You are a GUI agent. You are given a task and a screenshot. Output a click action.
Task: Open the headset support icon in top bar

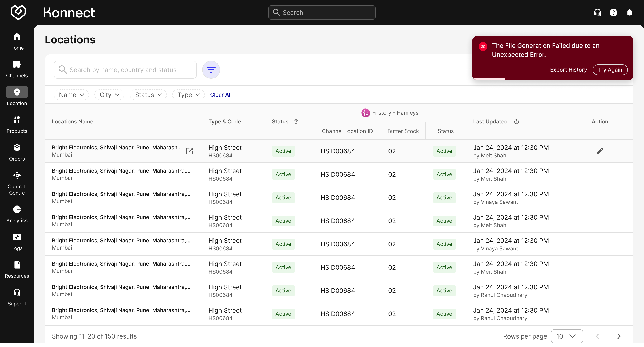(597, 13)
